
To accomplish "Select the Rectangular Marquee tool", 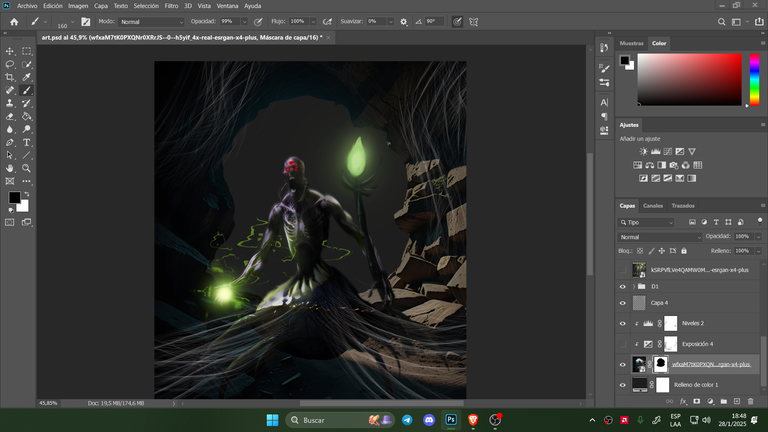I will (26, 51).
